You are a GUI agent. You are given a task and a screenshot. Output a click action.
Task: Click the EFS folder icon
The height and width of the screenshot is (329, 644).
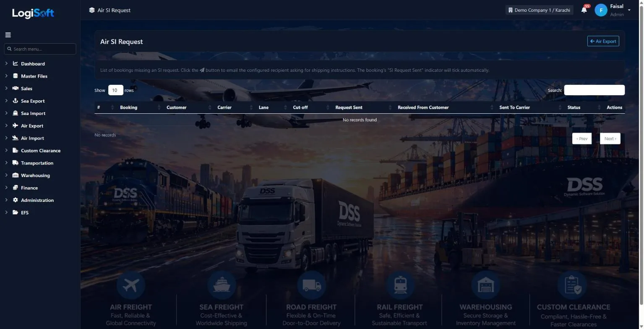pyautogui.click(x=16, y=212)
